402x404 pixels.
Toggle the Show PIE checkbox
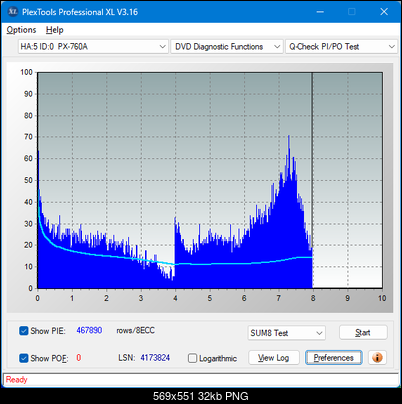24,331
